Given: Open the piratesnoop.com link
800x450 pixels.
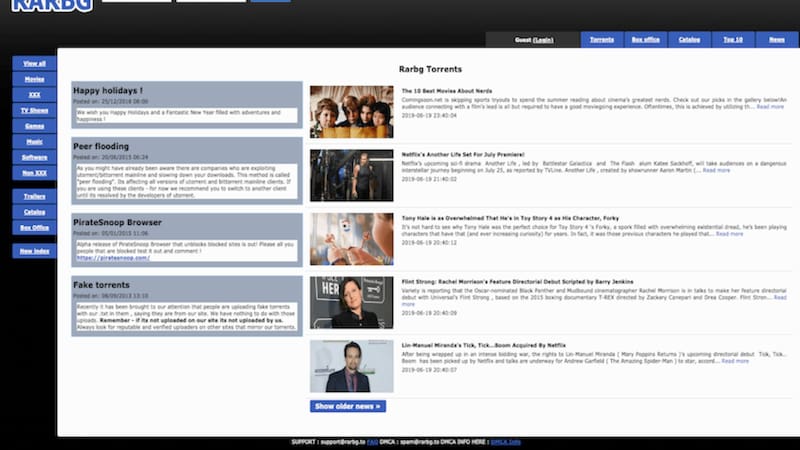Looking at the screenshot, I should (x=112, y=258).
